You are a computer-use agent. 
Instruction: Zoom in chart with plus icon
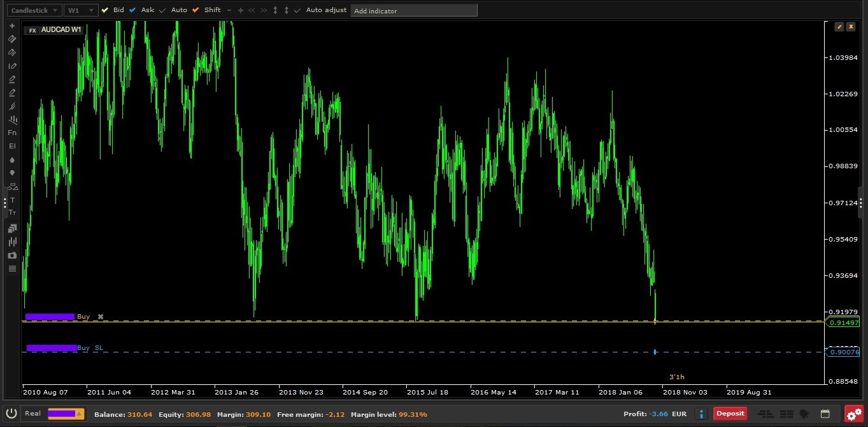[240, 10]
